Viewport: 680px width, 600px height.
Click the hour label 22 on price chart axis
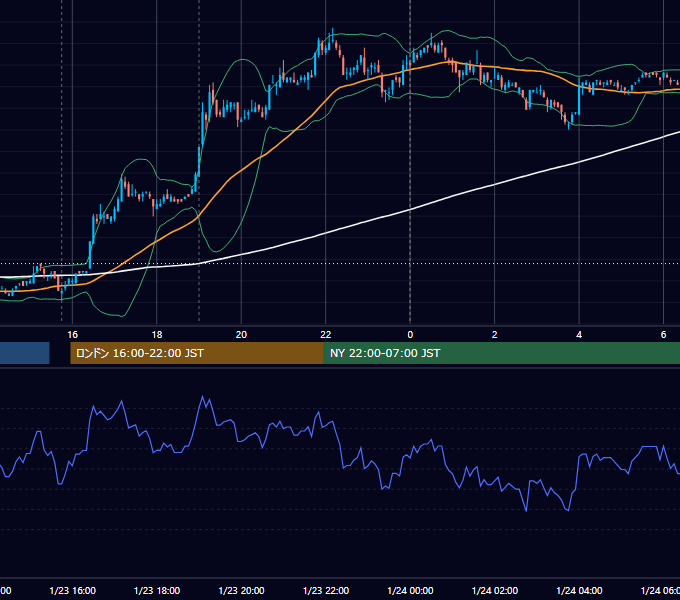click(326, 335)
